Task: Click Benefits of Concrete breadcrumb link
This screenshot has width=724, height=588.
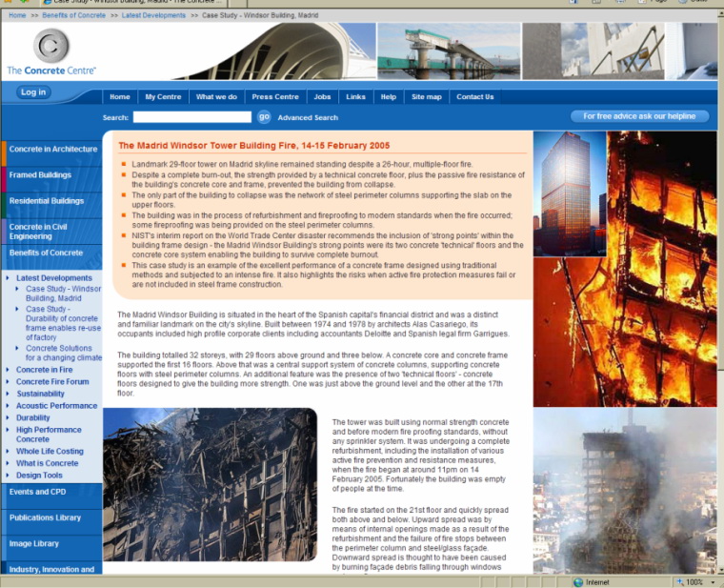Action: pos(74,15)
